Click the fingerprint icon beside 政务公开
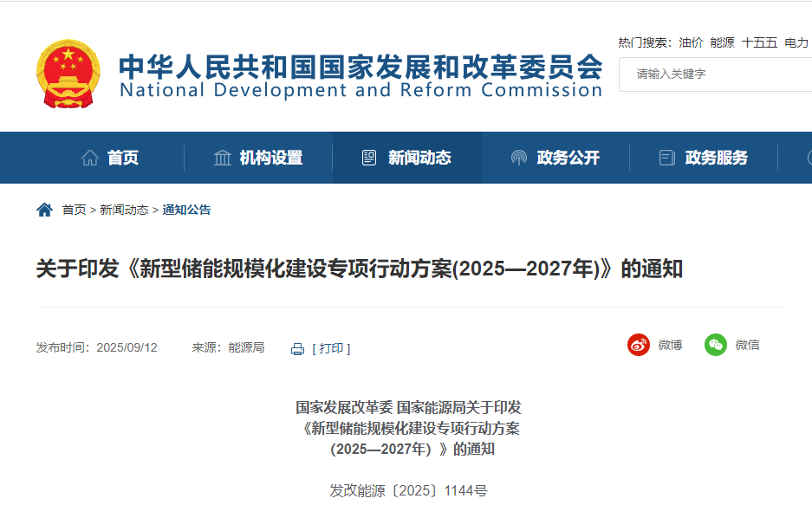The height and width of the screenshot is (518, 812). coord(518,158)
